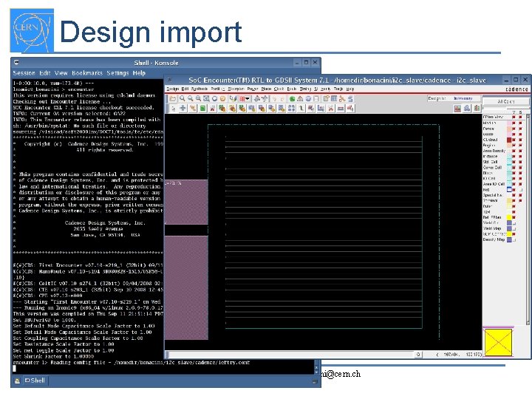Select the blue move cross tool
Viewport: 532px width, 399px height.
183,109
